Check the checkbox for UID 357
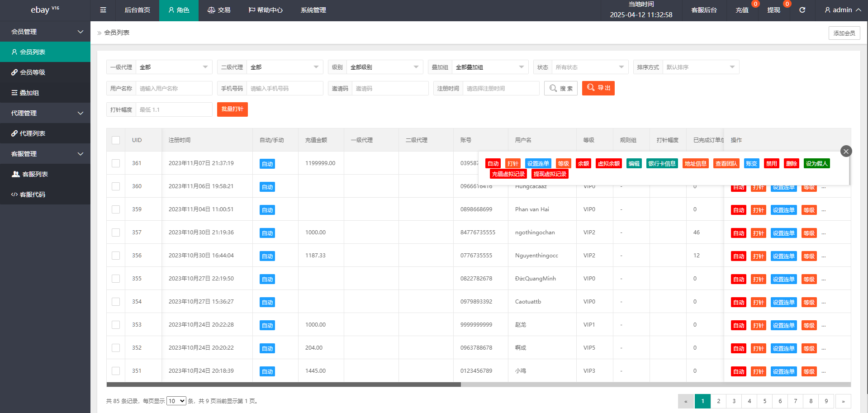Screen dimensions: 868x413 coord(116,233)
